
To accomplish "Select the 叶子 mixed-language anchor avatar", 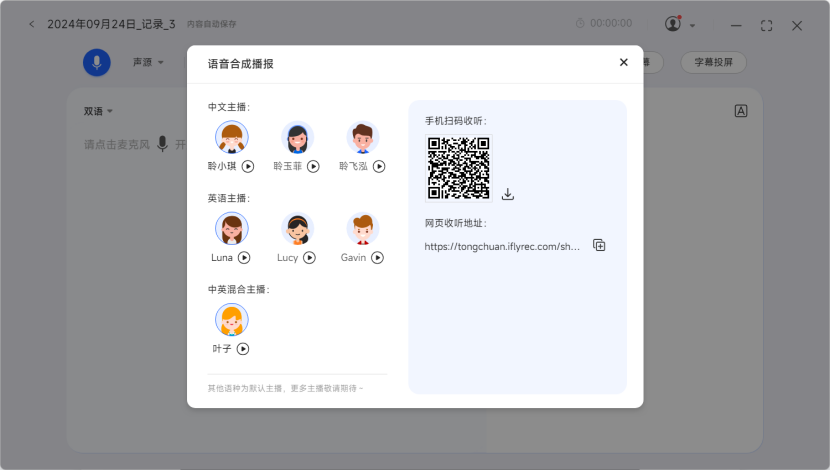I will 231,320.
